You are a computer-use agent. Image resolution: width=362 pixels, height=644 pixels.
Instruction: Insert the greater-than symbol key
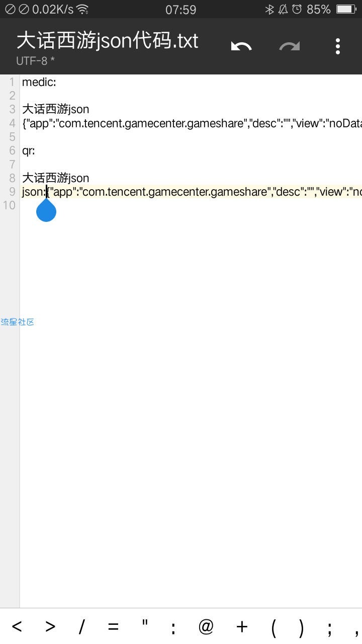50,626
